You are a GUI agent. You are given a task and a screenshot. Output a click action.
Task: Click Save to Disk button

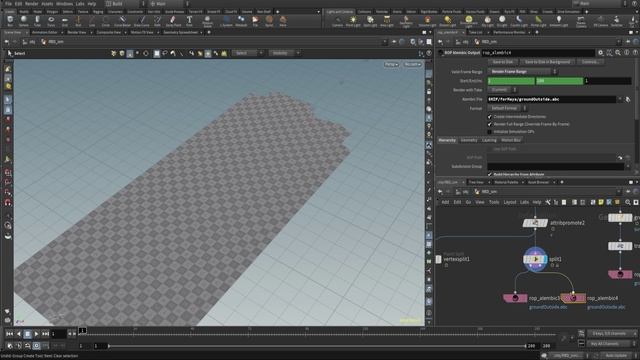coord(502,62)
